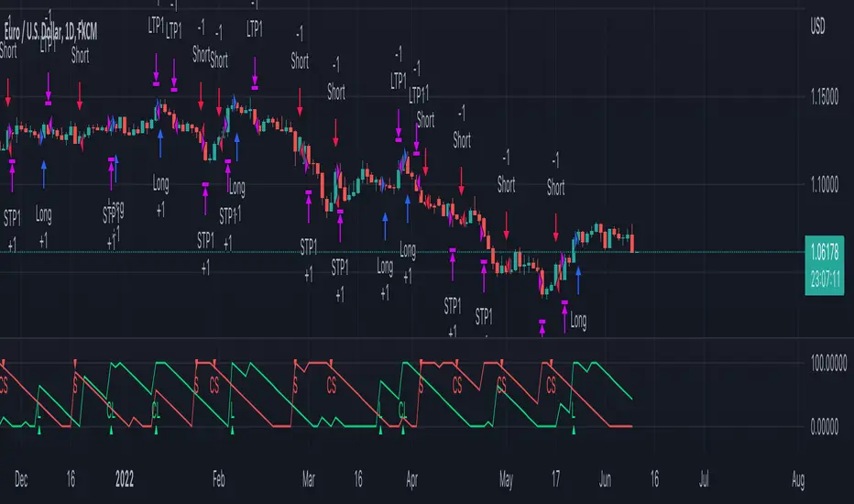Click the May label on time axis

pos(506,479)
